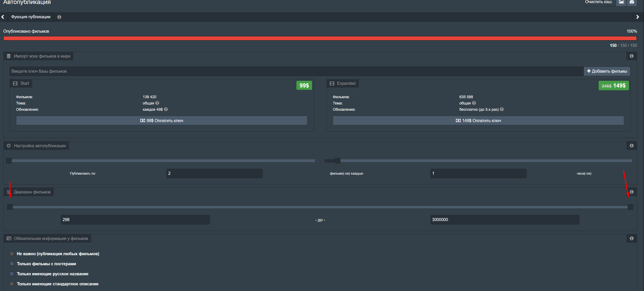The height and width of the screenshot is (291, 644).
Task: Click the green 99$ price badge
Action: 304,85
